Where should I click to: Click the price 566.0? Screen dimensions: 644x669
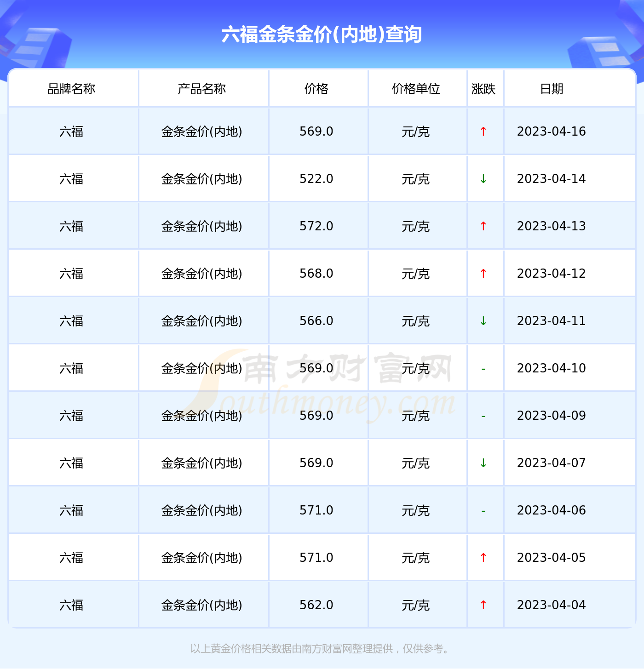tap(316, 321)
